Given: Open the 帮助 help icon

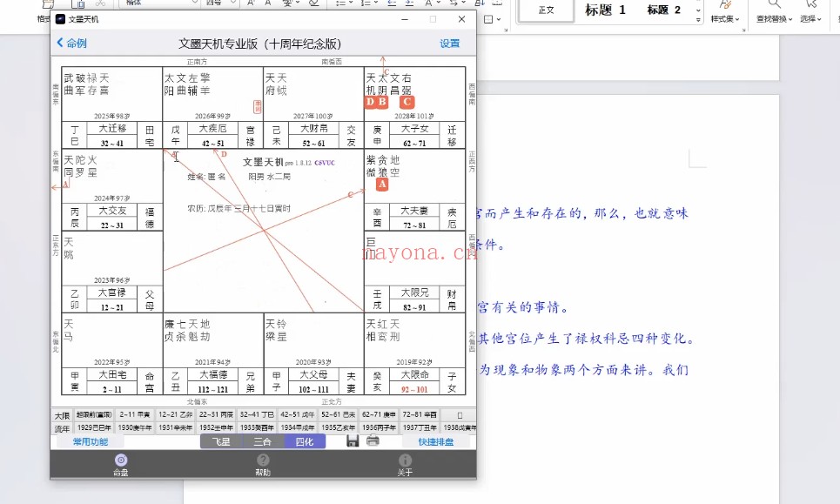Looking at the screenshot, I should tap(263, 460).
